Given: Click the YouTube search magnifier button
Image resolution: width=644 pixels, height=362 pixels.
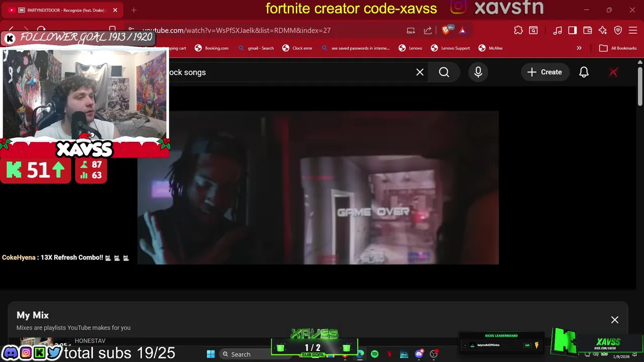Looking at the screenshot, I should tap(444, 72).
